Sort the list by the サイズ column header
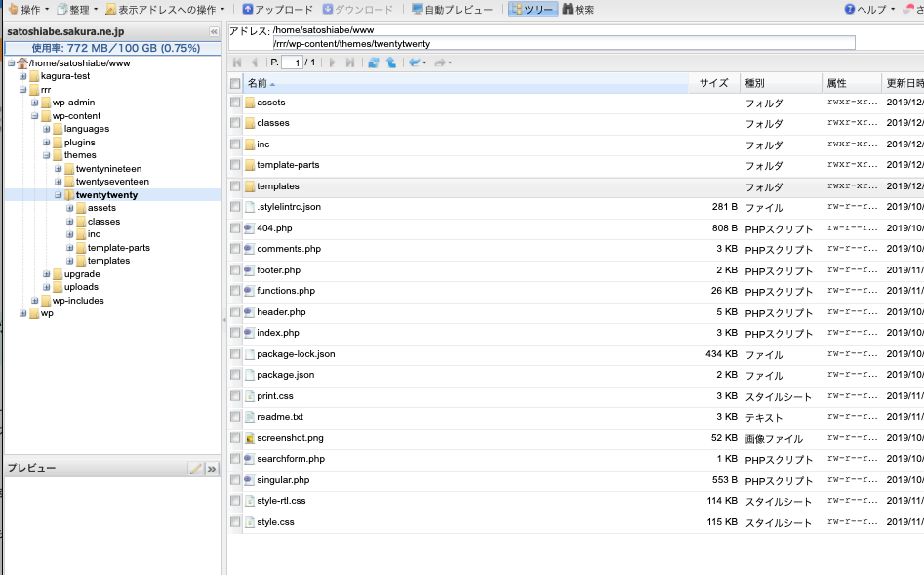 [713, 83]
